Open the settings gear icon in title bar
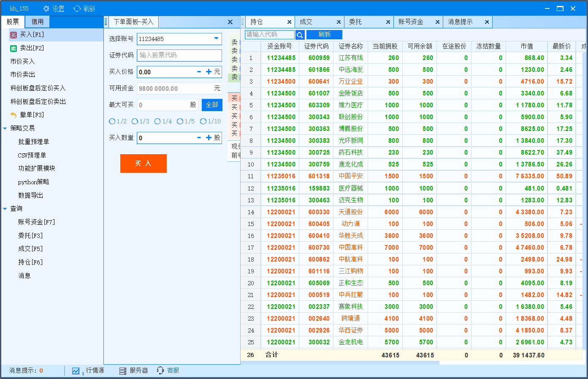The height and width of the screenshot is (379, 588). point(46,8)
